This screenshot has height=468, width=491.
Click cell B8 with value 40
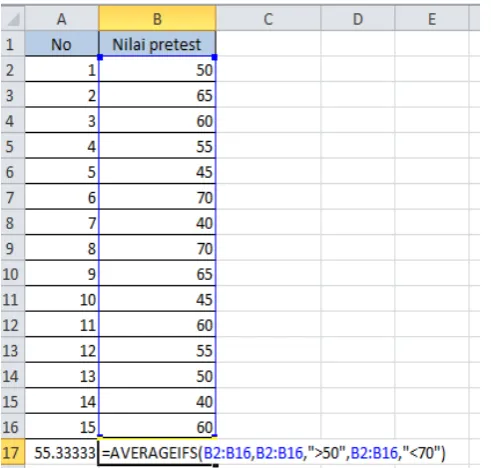[157, 222]
